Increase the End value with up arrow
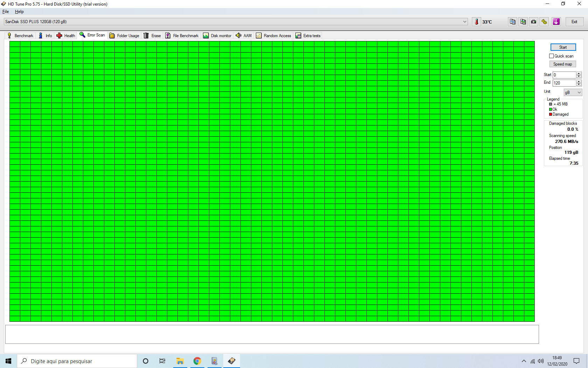This screenshot has width=588, height=368. point(579,81)
